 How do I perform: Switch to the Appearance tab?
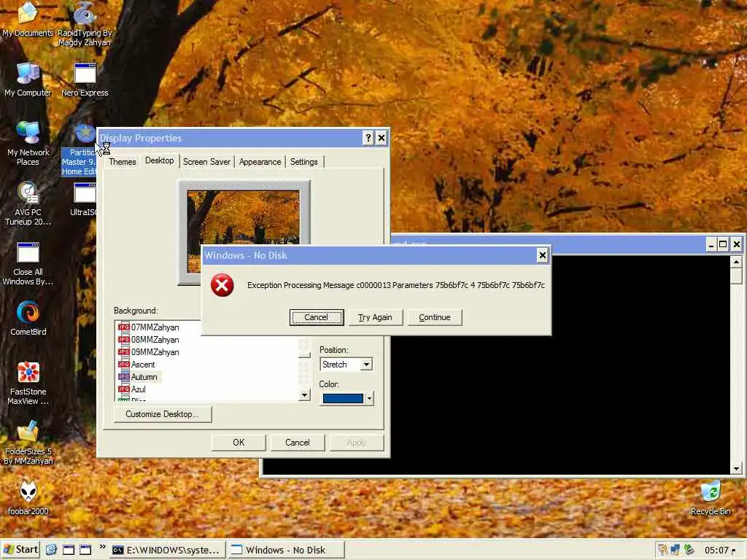pos(260,162)
